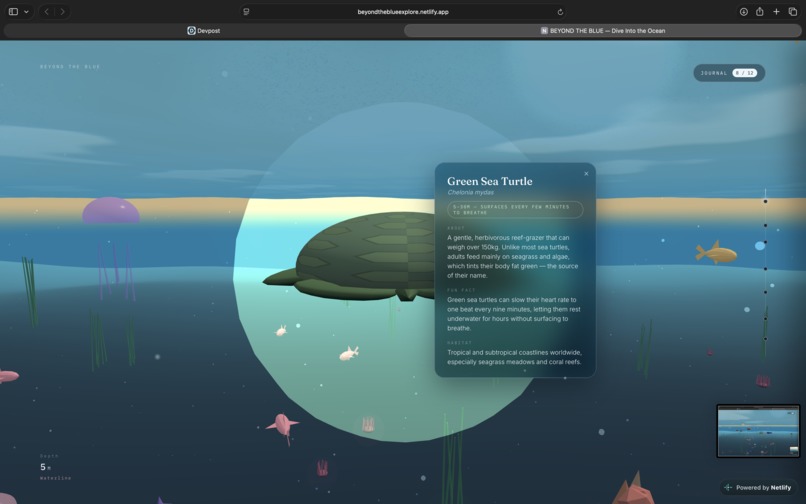This screenshot has width=806, height=504.
Task: Switch to the Devpost tab
Action: [204, 31]
